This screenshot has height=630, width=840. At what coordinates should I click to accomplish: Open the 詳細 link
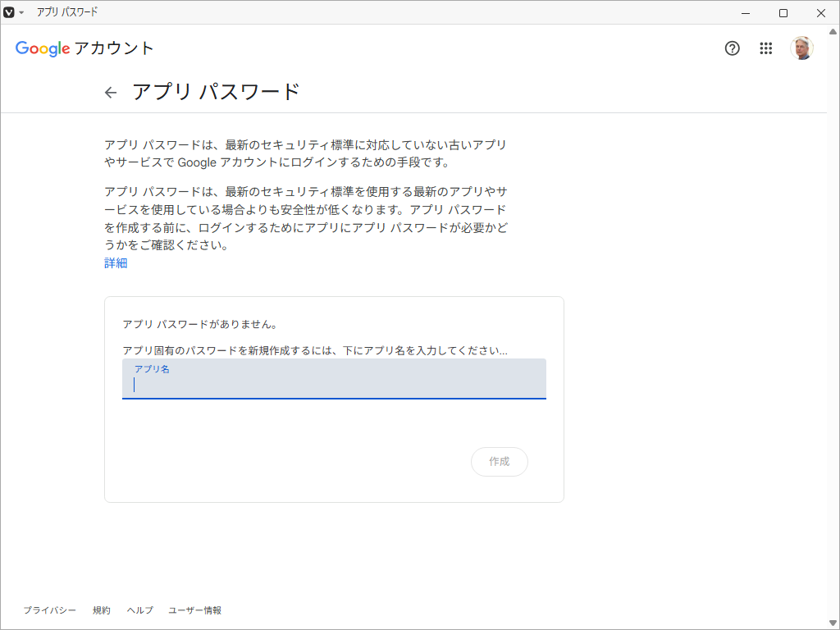pos(116,263)
